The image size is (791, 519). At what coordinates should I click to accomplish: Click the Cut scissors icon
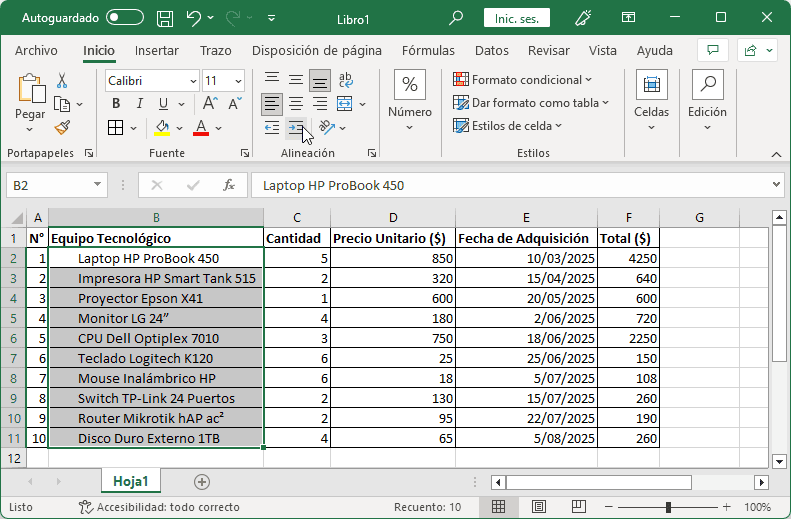62,81
